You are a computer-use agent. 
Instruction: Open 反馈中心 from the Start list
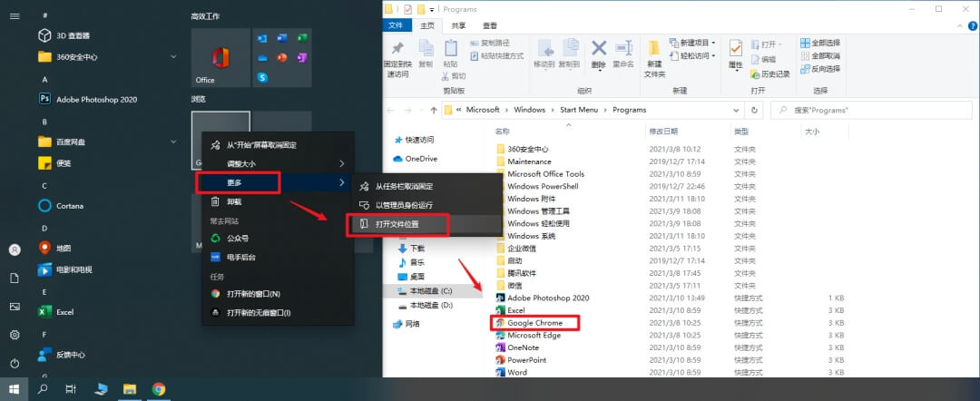pyautogui.click(x=62, y=354)
